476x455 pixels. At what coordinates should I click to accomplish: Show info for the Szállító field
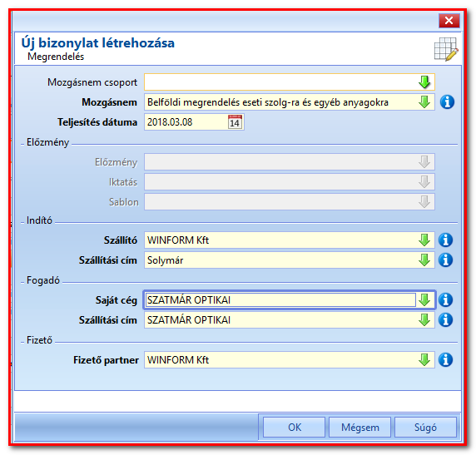click(x=446, y=240)
